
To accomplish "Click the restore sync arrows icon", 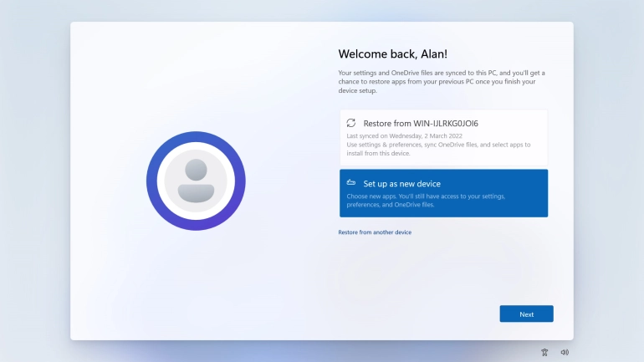I will (x=351, y=123).
